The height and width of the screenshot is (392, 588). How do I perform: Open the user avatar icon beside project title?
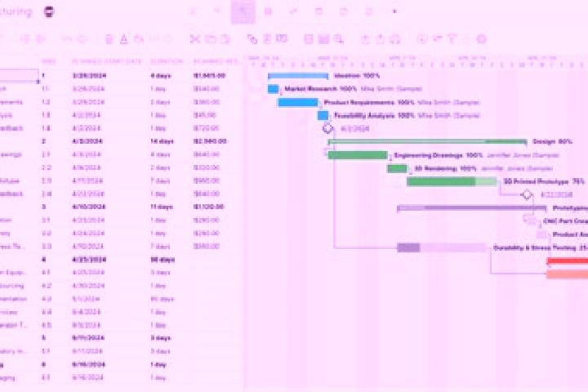(49, 11)
